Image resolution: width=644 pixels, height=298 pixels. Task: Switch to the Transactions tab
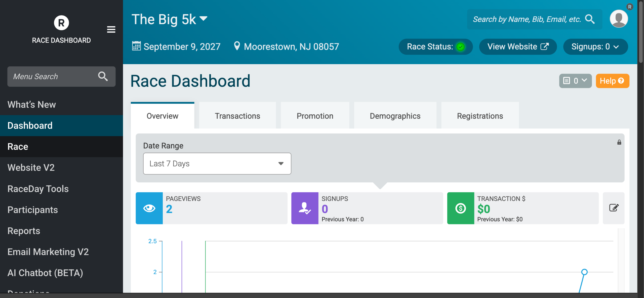coord(237,116)
